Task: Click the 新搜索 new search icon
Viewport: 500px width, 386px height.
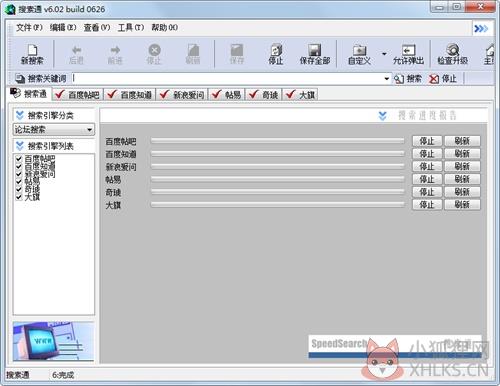Action: pos(32,50)
